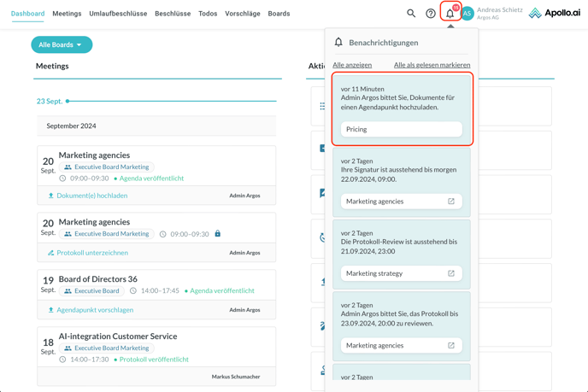Open the help question mark icon

click(x=431, y=14)
